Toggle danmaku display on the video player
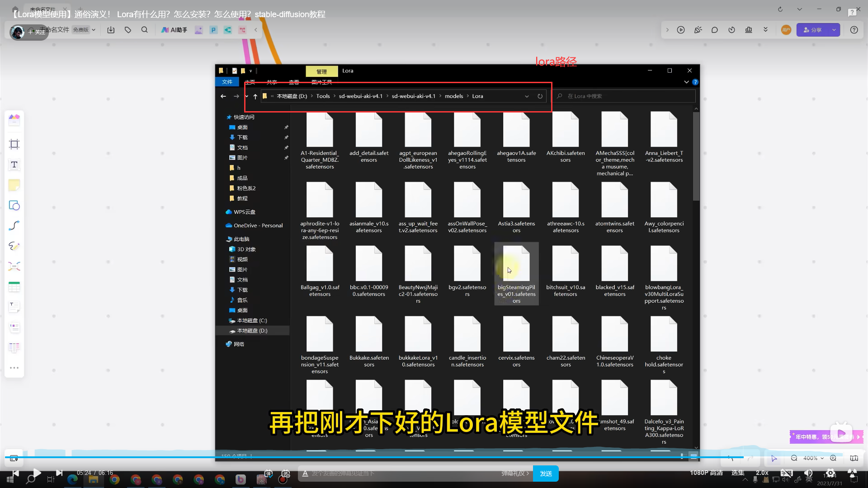The height and width of the screenshot is (488, 868). tap(269, 473)
